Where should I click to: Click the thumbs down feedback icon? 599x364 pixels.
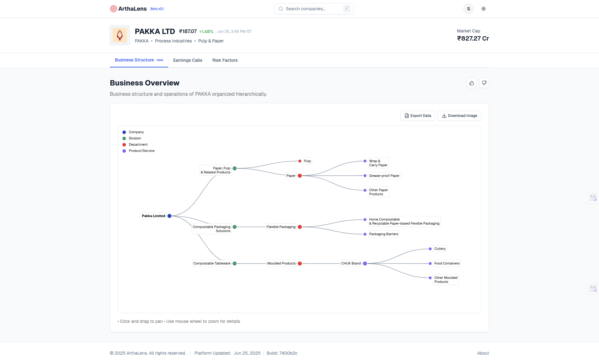point(484,83)
